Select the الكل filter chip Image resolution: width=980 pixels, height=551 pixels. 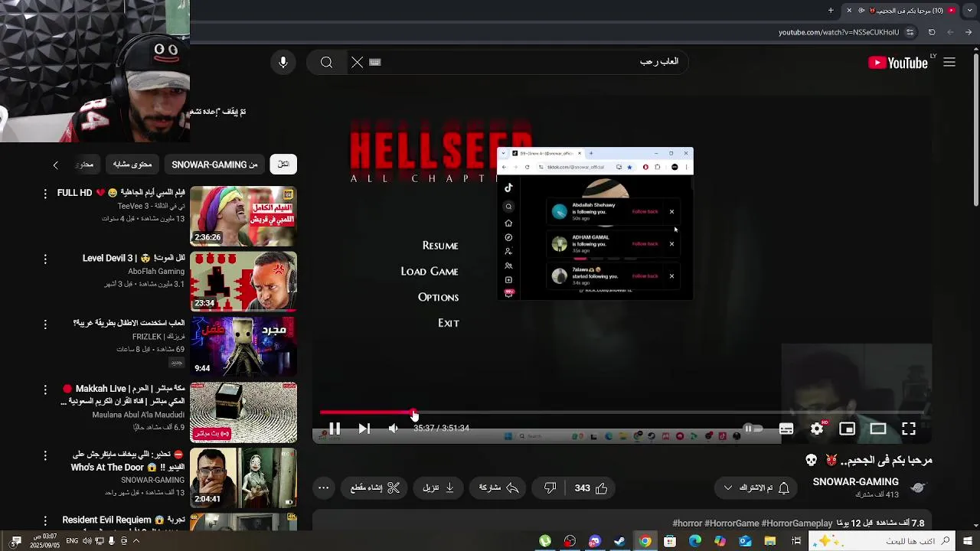[283, 165]
